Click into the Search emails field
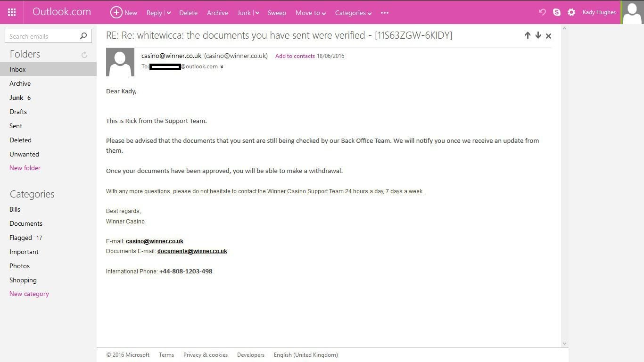This screenshot has width=644, height=362. point(41,36)
